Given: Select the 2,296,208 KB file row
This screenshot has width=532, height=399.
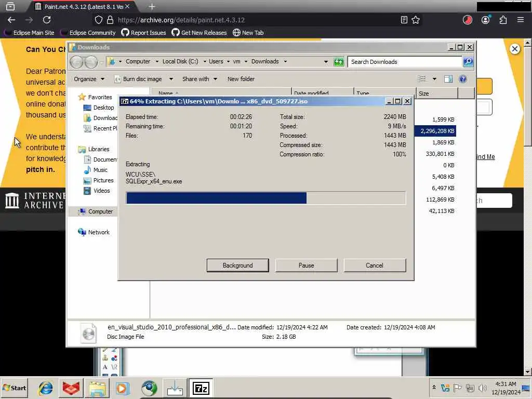Looking at the screenshot, I should click(435, 131).
